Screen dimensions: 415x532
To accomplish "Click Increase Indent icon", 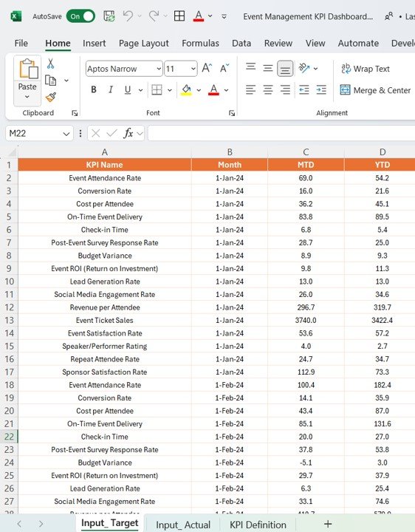I will pos(321,90).
